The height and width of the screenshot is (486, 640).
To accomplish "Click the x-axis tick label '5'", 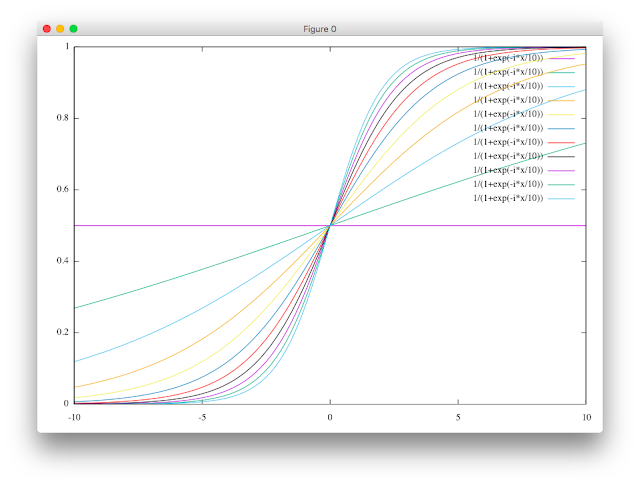I will (x=458, y=417).
